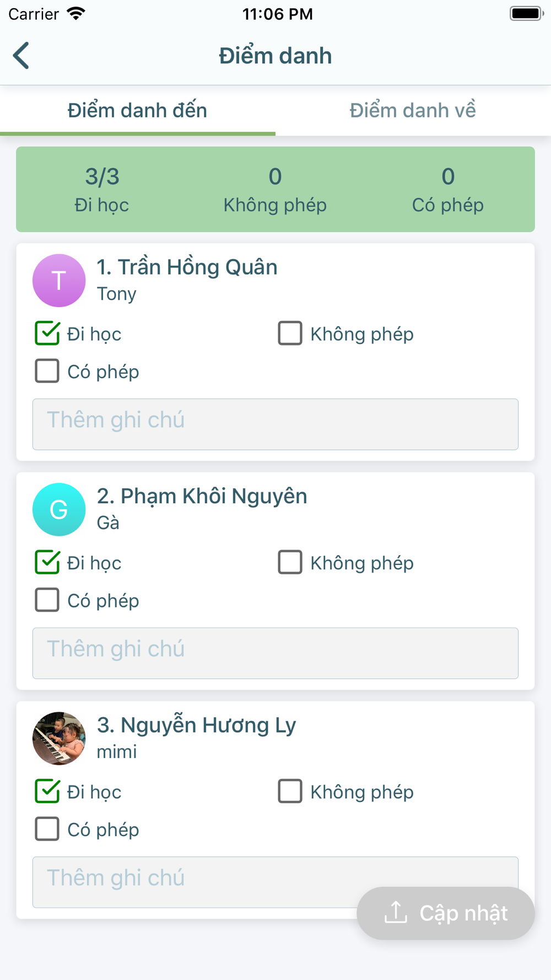Tap the upload icon on Cập nhật
The image size is (551, 980).
396,913
